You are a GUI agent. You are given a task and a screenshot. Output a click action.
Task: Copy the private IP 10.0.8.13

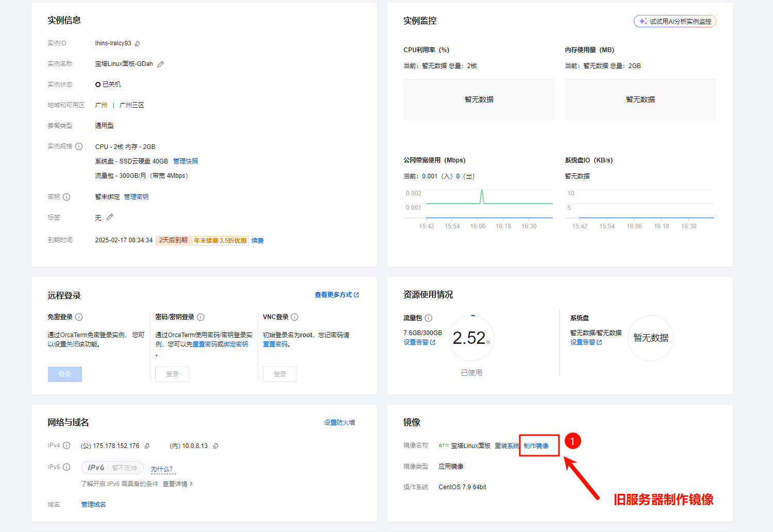(216, 446)
